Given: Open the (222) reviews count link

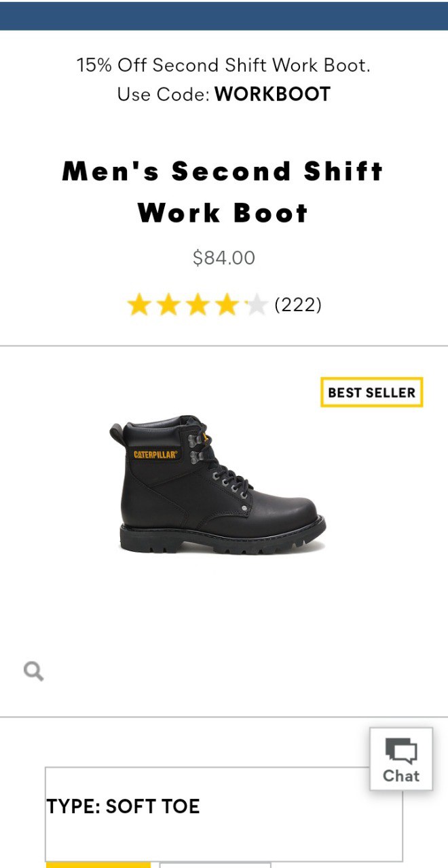Looking at the screenshot, I should tap(298, 305).
